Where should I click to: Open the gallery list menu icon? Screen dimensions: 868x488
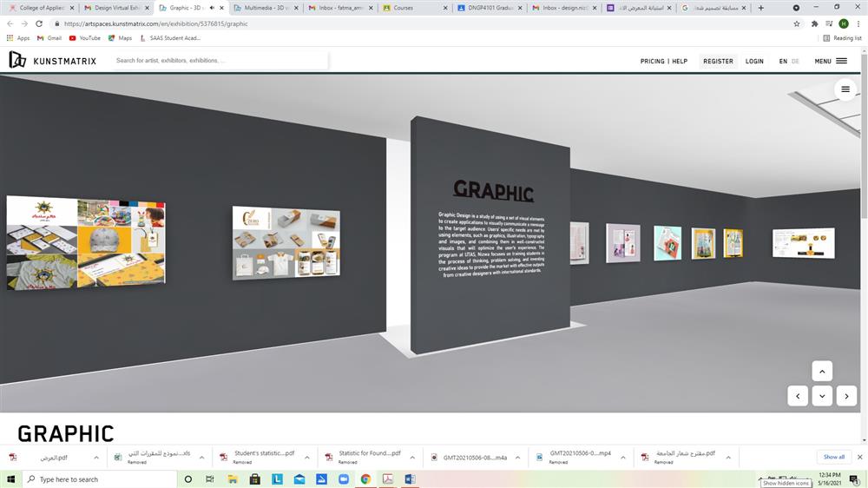tap(845, 89)
